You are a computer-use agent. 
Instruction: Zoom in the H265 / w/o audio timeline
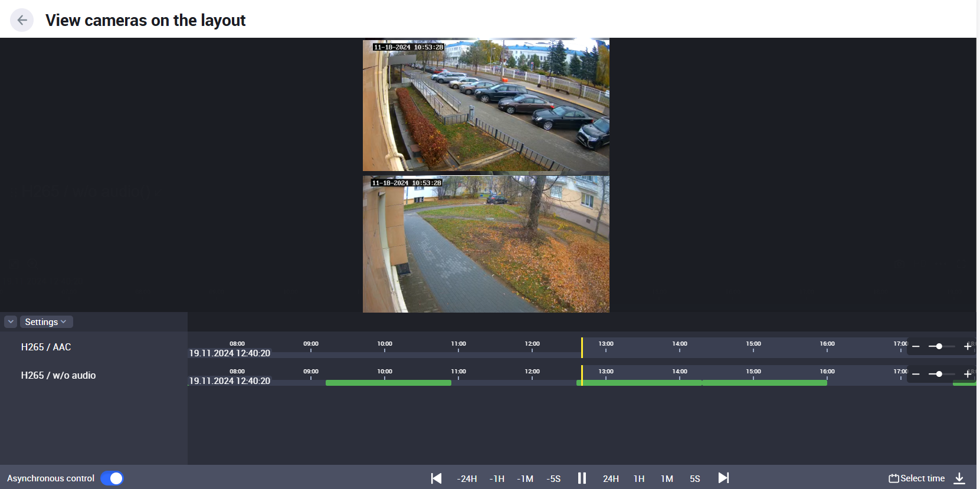point(967,375)
